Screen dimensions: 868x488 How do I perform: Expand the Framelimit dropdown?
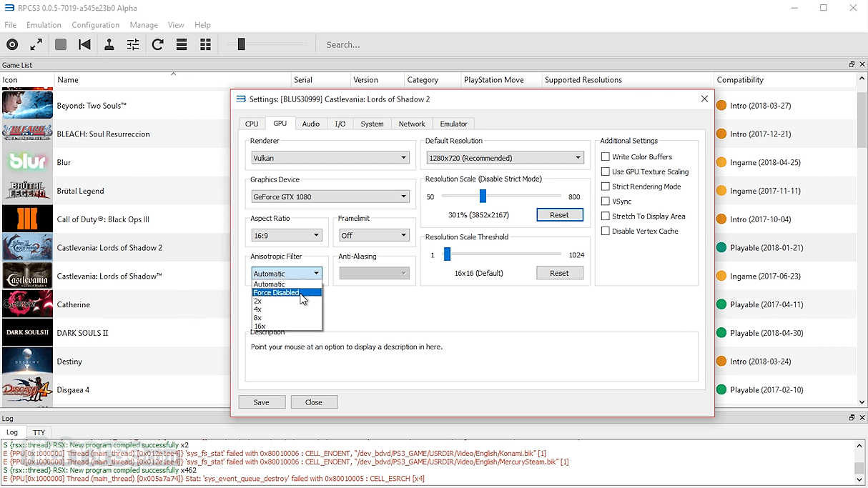(x=374, y=235)
